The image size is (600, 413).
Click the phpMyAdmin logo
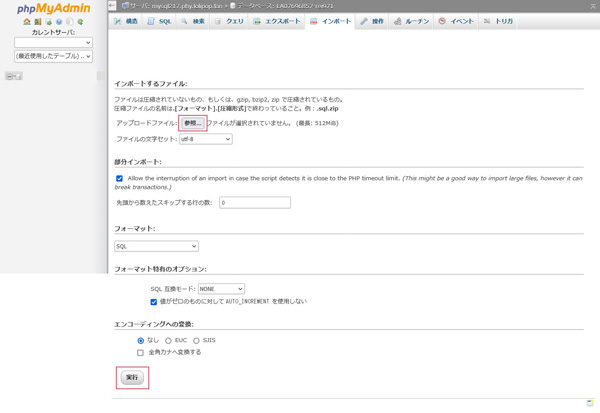[x=53, y=9]
